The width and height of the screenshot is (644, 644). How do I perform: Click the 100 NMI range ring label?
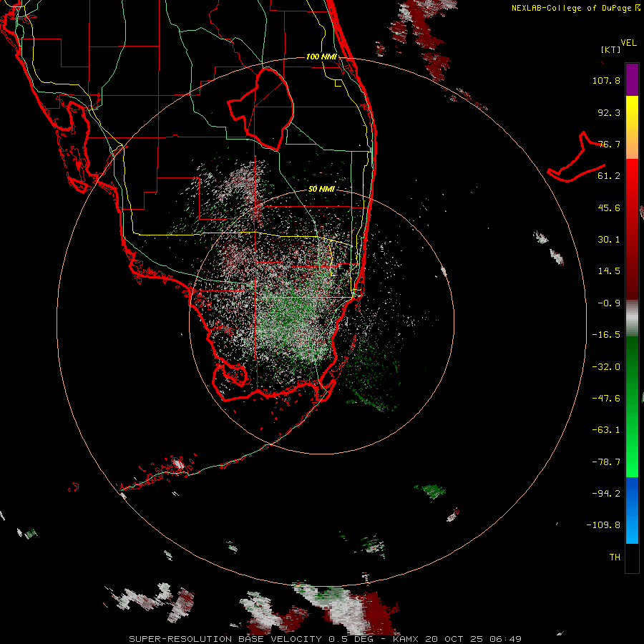click(321, 57)
